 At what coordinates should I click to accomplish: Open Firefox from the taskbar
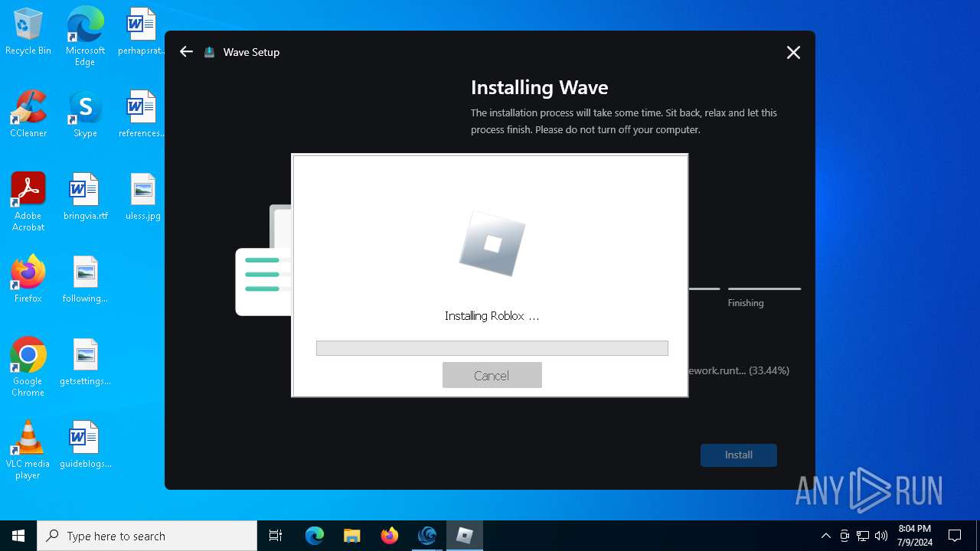390,536
